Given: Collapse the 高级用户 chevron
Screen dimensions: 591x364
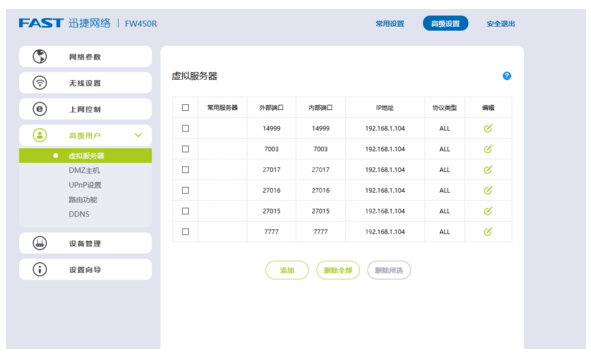Looking at the screenshot, I should (x=138, y=135).
